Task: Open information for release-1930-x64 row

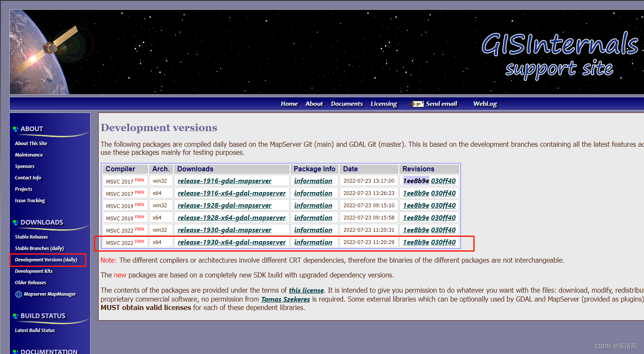Action: coord(313,242)
